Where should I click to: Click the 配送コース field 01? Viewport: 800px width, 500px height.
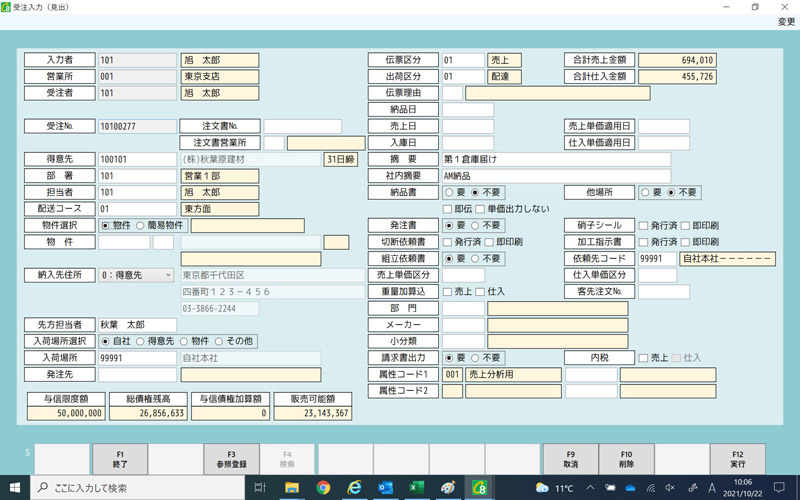pos(137,209)
